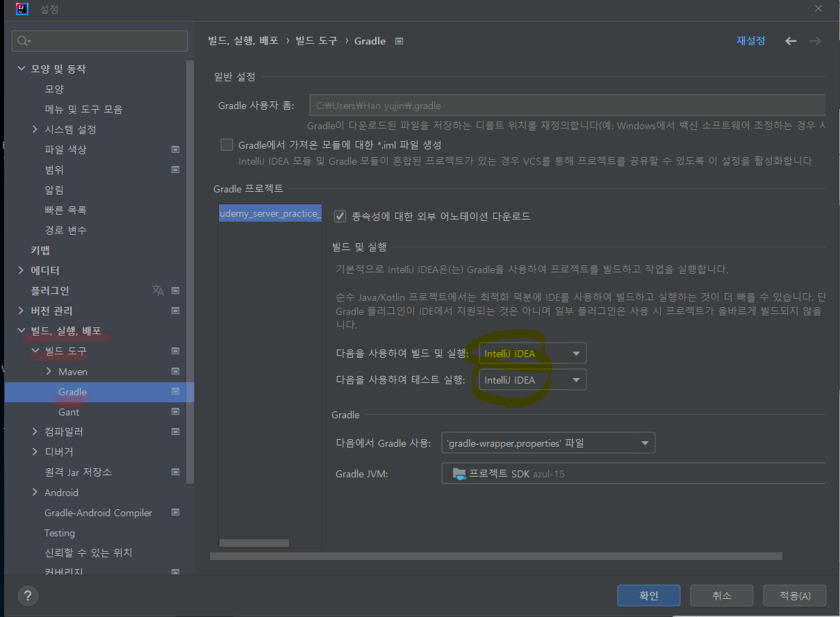Click the project icon beside 원격 Jar 저장소
This screenshot has height=617, width=840.
pyautogui.click(x=176, y=472)
